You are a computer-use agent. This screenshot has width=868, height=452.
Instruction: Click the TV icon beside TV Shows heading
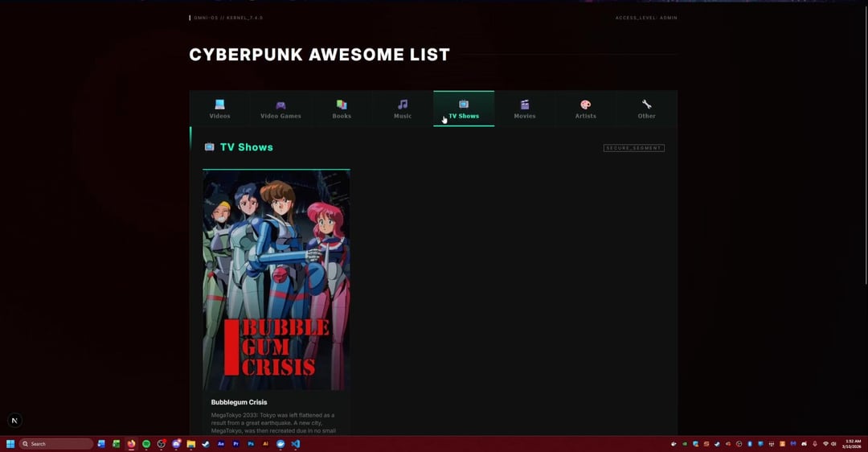(210, 147)
